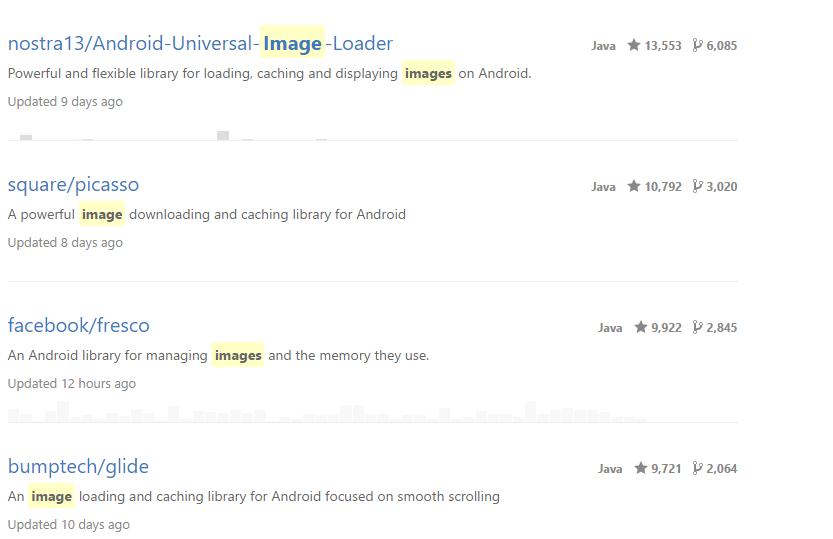Open the square/picasso repository
833x539 pixels.
coord(73,185)
